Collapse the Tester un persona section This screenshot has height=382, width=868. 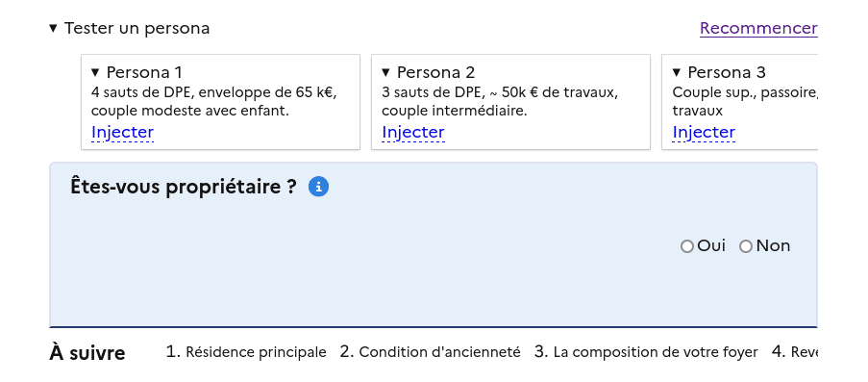[53, 28]
